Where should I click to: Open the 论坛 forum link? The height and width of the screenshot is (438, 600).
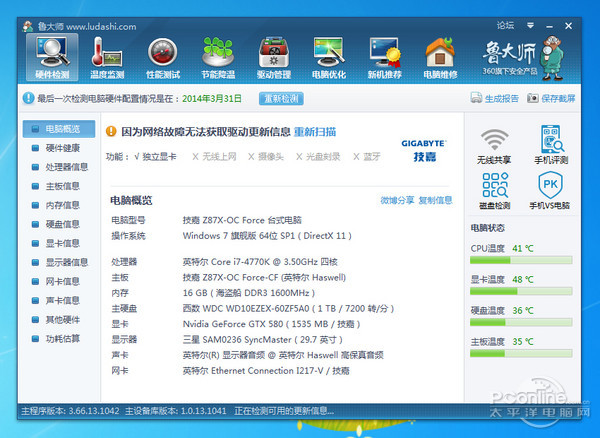505,26
